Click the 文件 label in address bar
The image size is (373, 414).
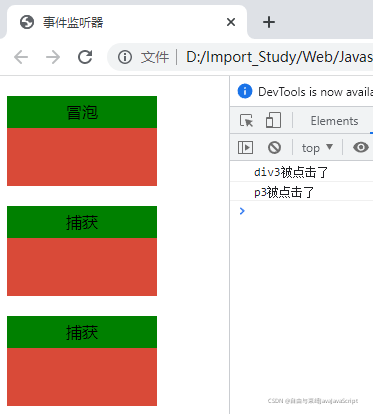click(x=155, y=57)
